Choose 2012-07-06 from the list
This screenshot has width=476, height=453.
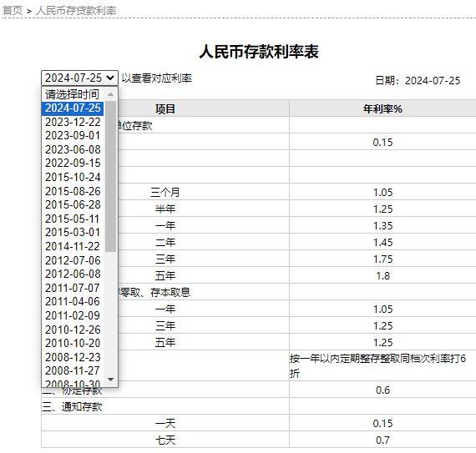(73, 260)
